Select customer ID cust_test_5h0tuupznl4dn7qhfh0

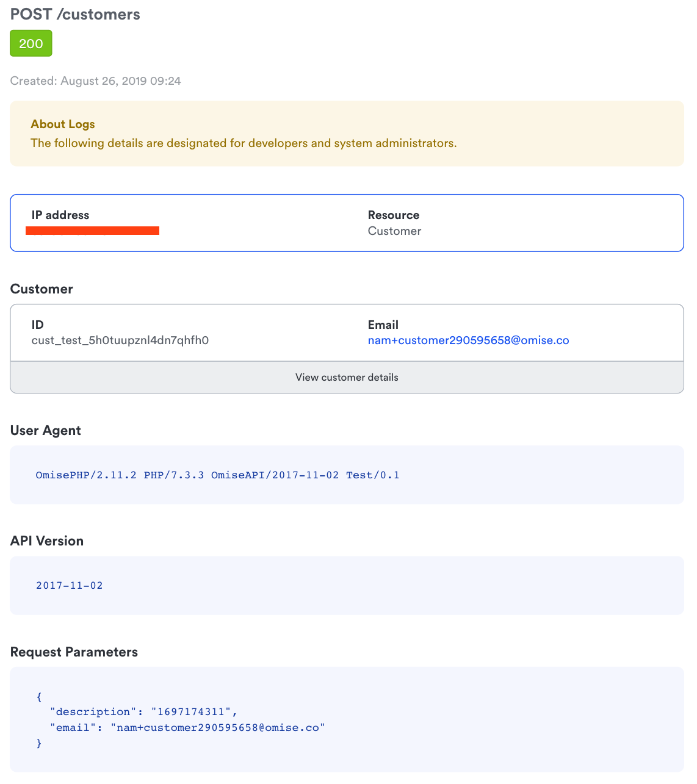tap(120, 340)
